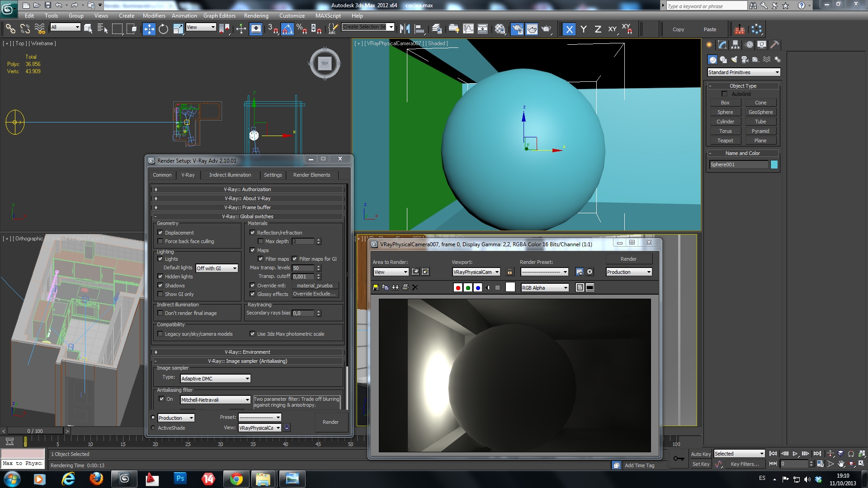Select the Select and Rotate tool
Viewport: 868px width, 488px height.
(x=163, y=29)
